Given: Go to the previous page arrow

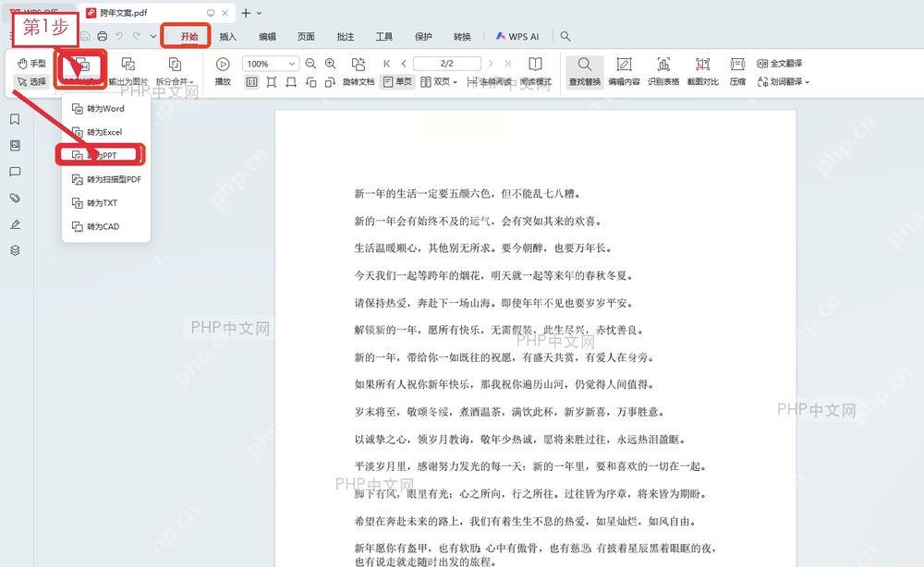Looking at the screenshot, I should [x=405, y=64].
